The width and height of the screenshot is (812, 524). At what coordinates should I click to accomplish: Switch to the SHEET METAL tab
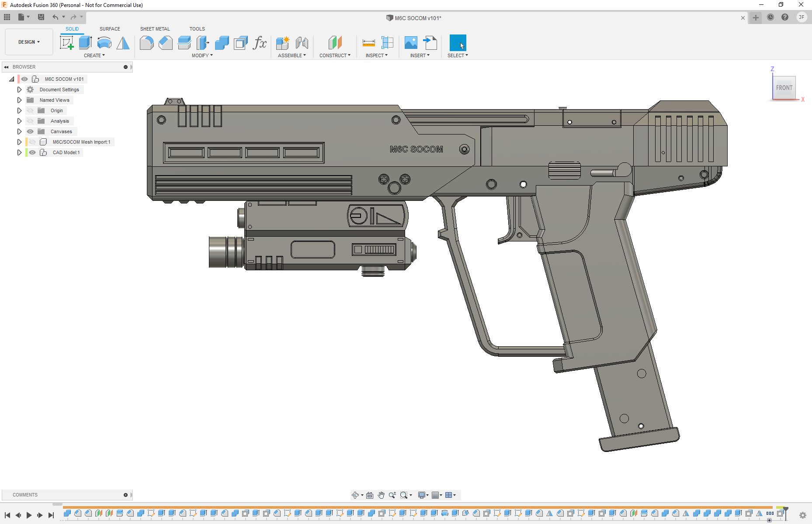coord(155,29)
